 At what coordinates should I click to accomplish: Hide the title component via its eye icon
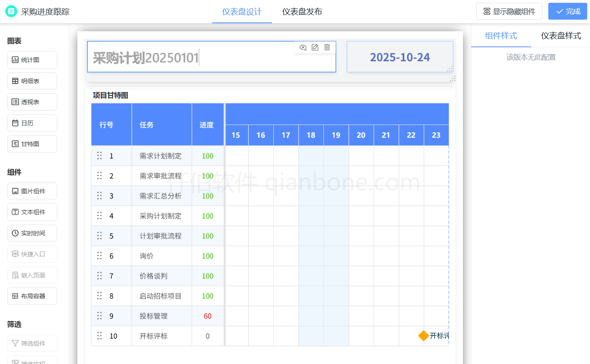click(x=303, y=47)
